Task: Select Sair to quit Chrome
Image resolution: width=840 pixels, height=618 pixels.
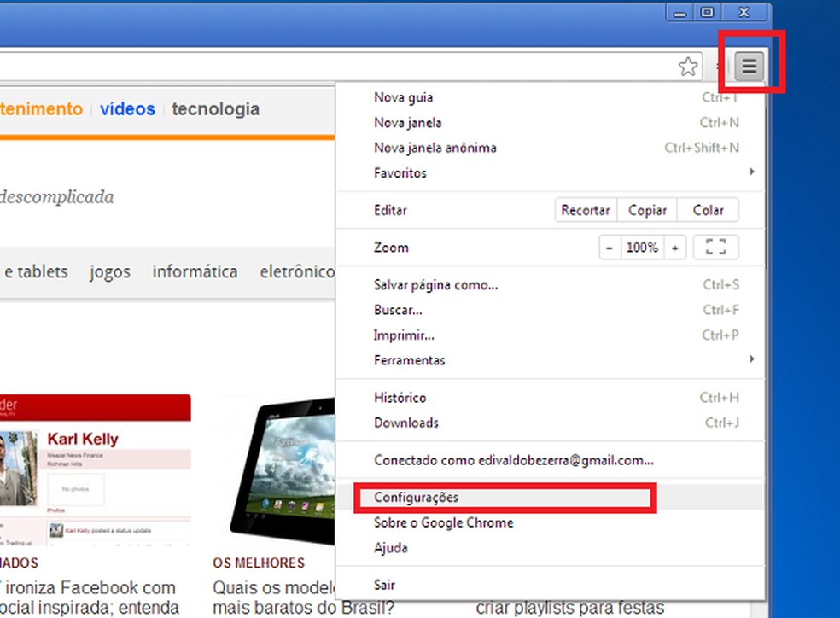Action: [384, 585]
